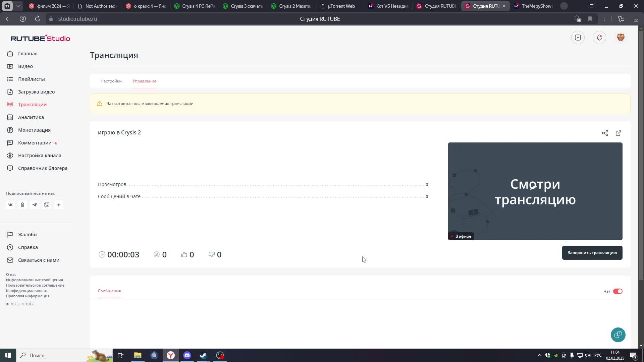Click the upload video plus icon in header
The image size is (644, 362).
tap(578, 38)
